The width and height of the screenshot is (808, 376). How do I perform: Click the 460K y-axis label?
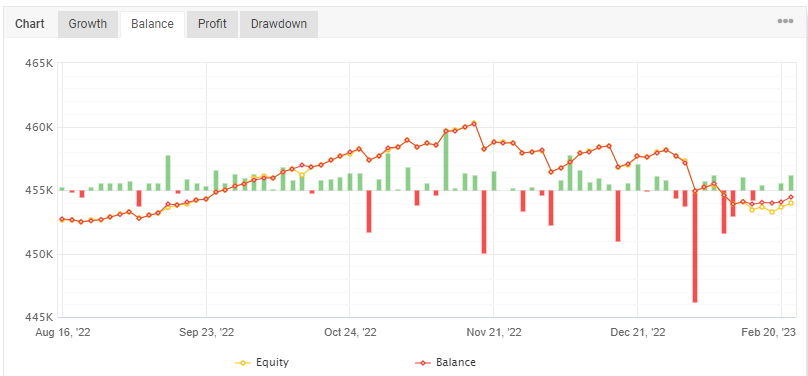click(x=39, y=127)
